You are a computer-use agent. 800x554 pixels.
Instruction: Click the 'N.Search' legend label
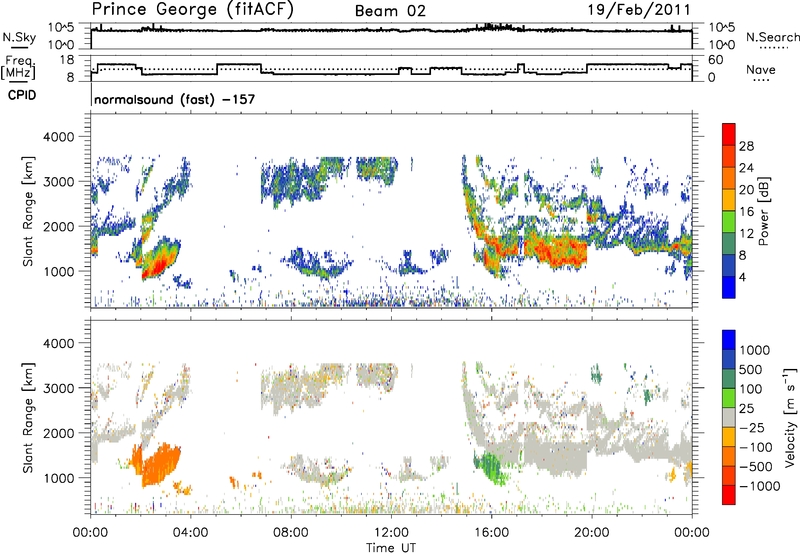(772, 37)
